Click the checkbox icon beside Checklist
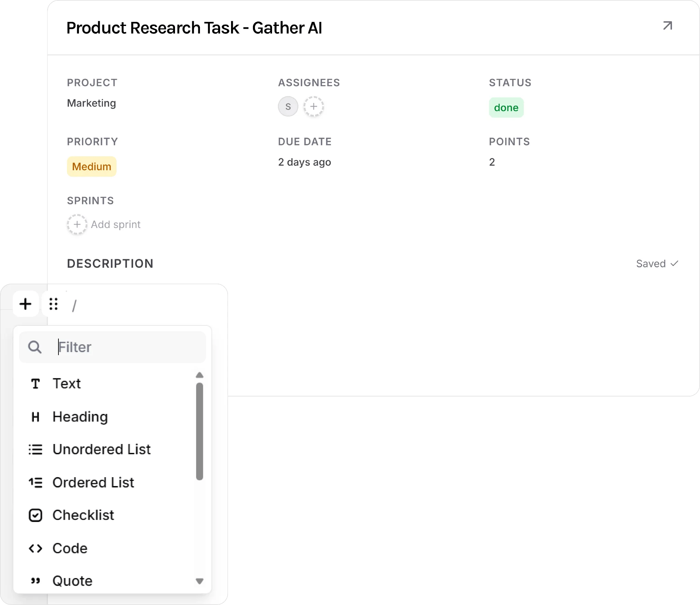Image resolution: width=700 pixels, height=605 pixels. tap(36, 515)
